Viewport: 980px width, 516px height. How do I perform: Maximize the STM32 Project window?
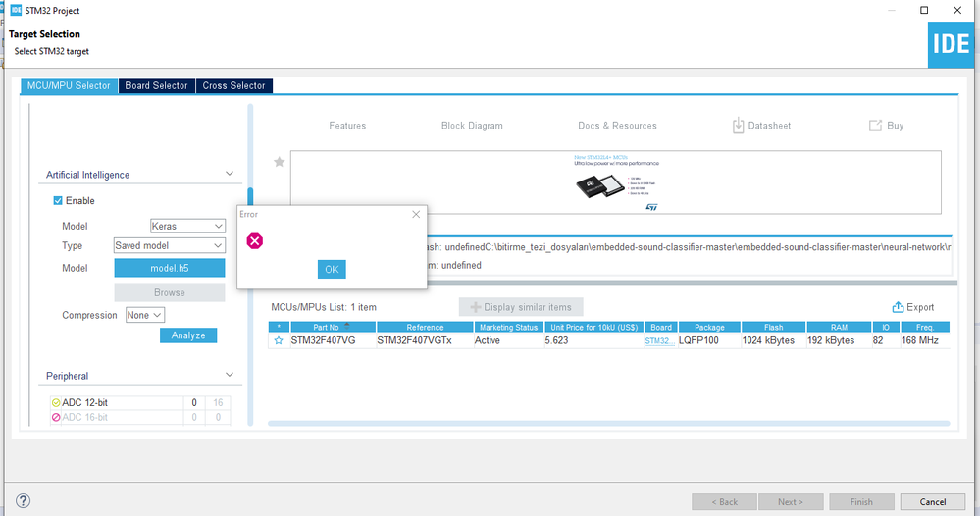point(924,10)
